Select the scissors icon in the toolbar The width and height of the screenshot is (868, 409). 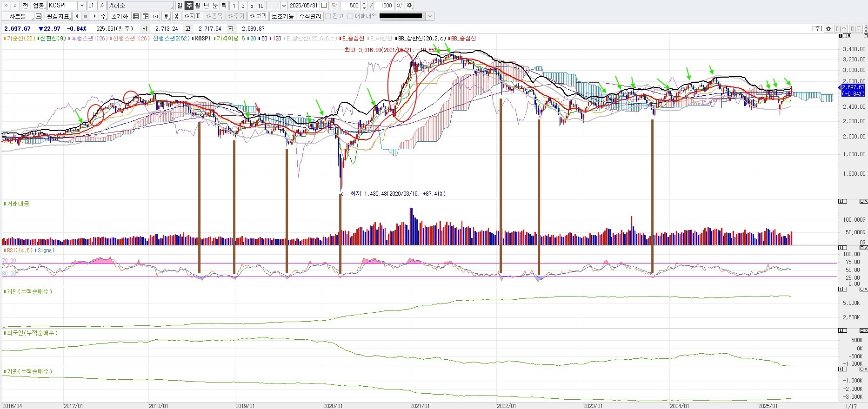[176, 16]
